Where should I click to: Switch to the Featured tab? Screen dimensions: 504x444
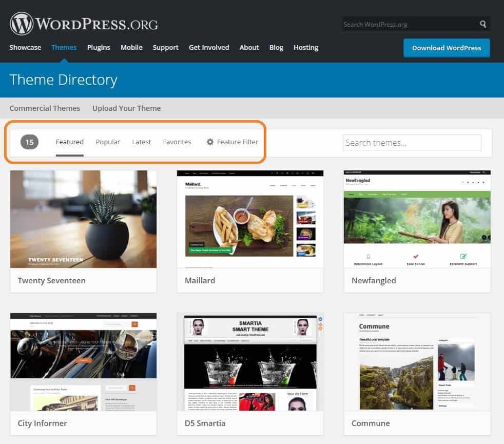(70, 142)
